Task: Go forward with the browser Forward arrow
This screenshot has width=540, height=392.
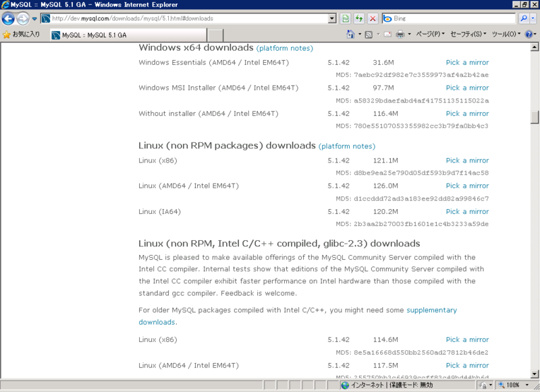Action: pos(23,19)
